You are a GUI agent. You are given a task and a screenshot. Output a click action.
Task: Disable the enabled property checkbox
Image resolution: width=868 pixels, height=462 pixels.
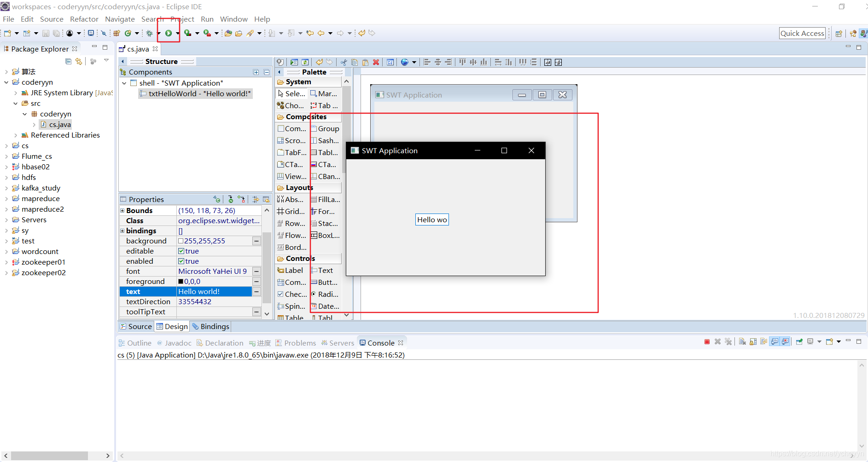(x=182, y=261)
